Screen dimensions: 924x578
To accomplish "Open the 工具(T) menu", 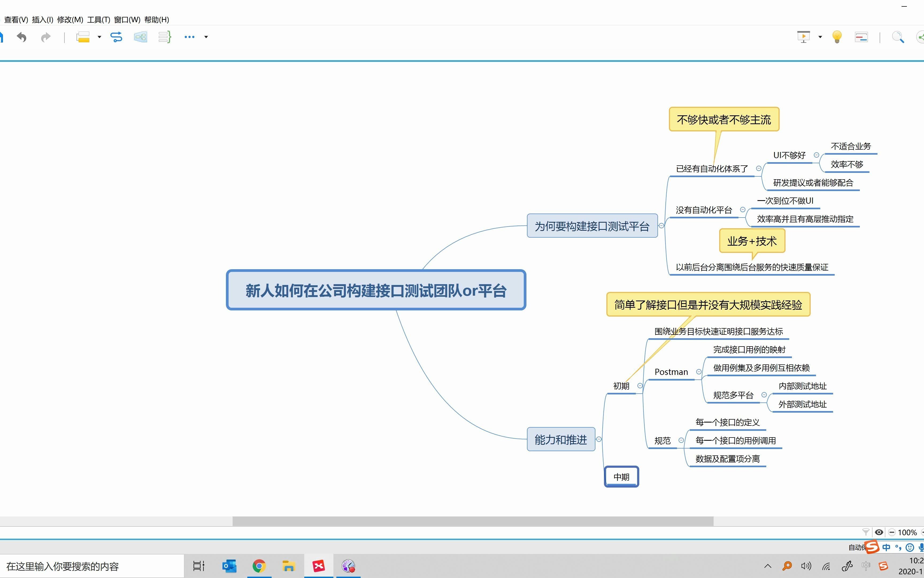I will (x=98, y=20).
